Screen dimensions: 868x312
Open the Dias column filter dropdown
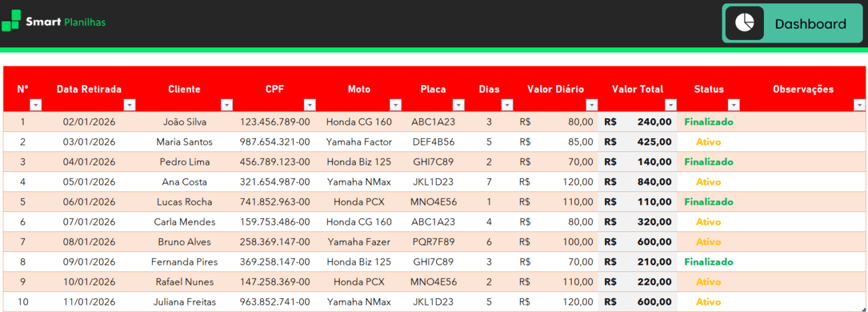click(x=507, y=105)
